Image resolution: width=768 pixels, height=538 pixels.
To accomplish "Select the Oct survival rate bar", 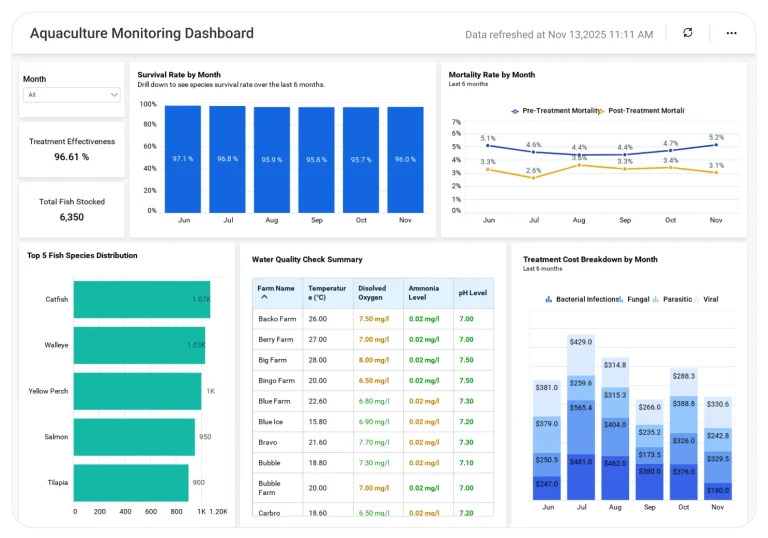I will (361, 160).
